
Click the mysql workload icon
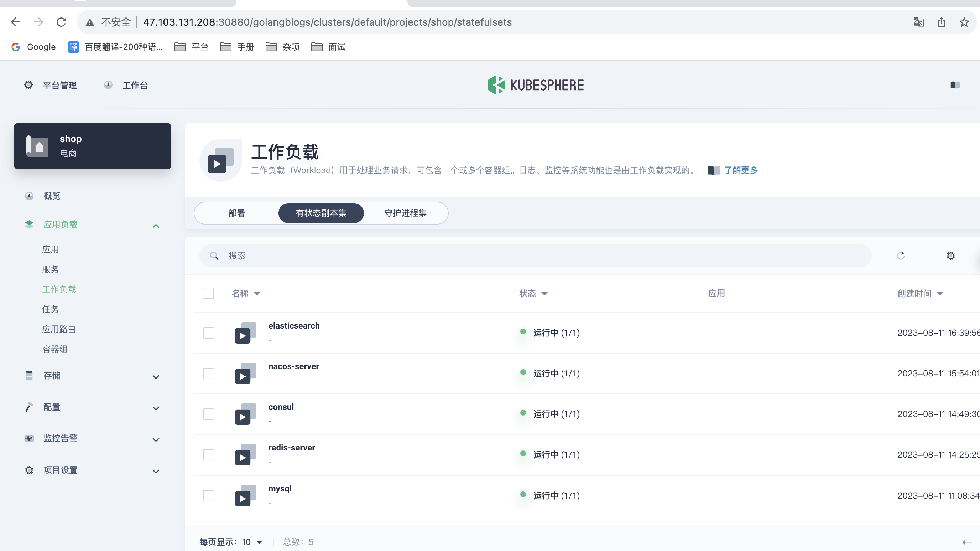point(245,495)
